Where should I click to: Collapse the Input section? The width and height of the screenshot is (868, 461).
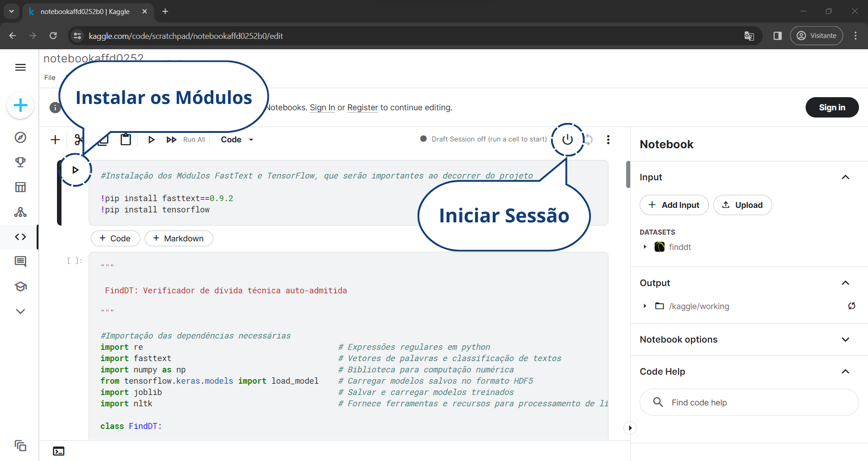pyautogui.click(x=845, y=177)
